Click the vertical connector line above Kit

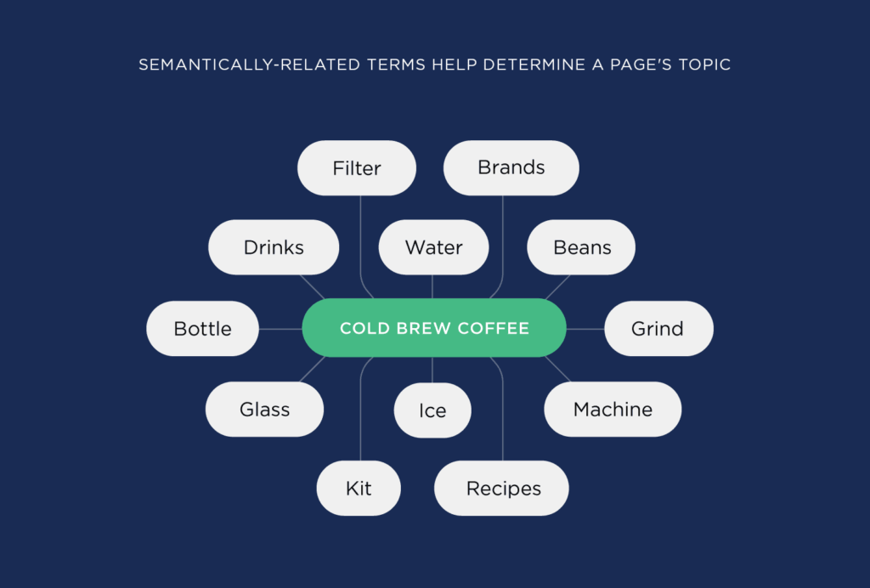pyautogui.click(x=361, y=416)
